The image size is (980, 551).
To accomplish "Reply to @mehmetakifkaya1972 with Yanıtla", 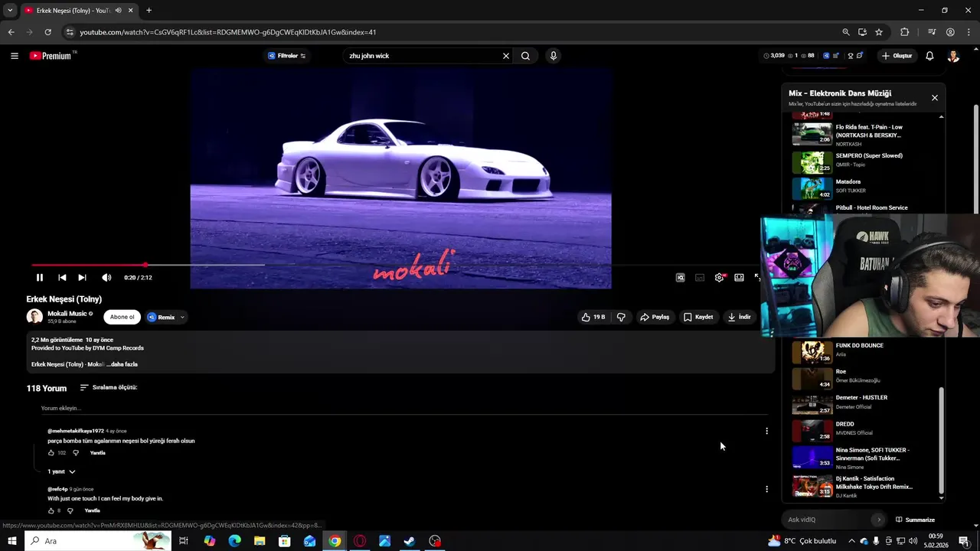I will click(97, 453).
